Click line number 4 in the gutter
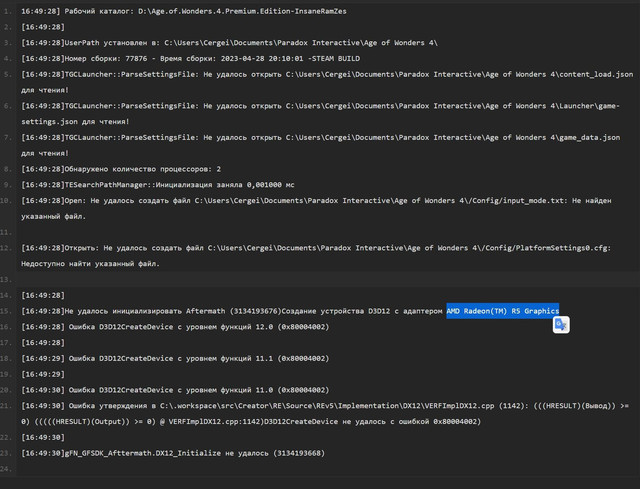The width and height of the screenshot is (640, 489). tap(10, 75)
